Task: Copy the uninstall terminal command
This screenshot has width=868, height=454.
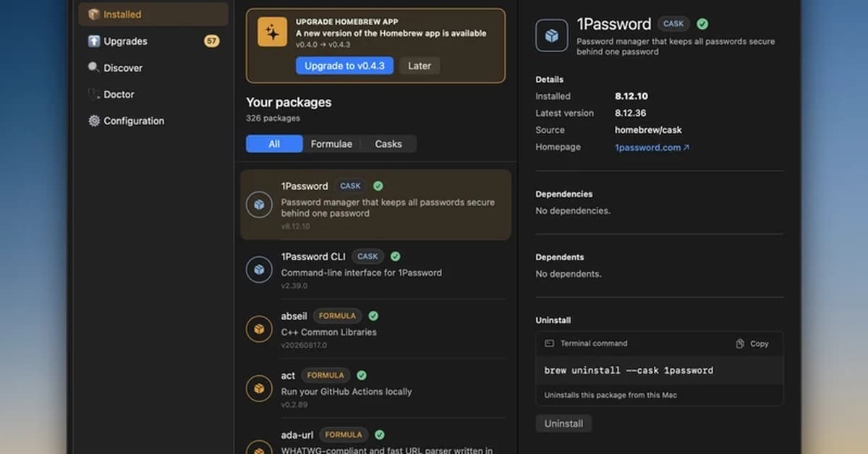Action: click(752, 344)
